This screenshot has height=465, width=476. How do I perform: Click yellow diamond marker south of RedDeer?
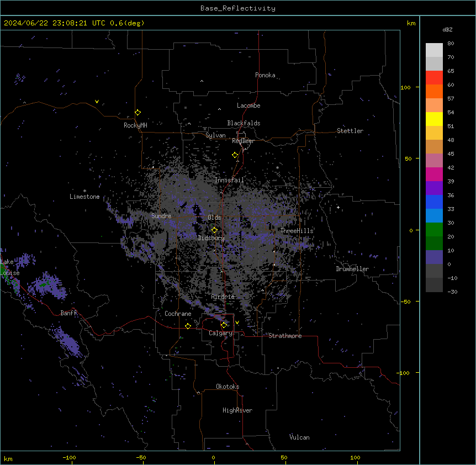[x=235, y=155]
